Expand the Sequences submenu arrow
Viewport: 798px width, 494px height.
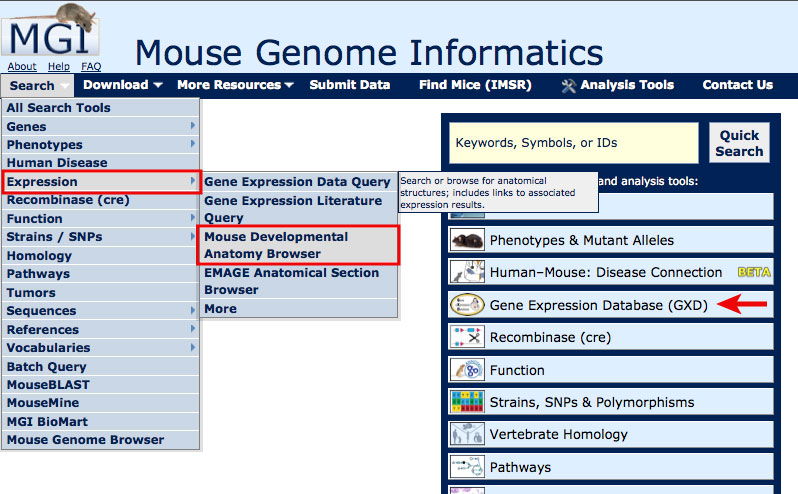point(192,310)
